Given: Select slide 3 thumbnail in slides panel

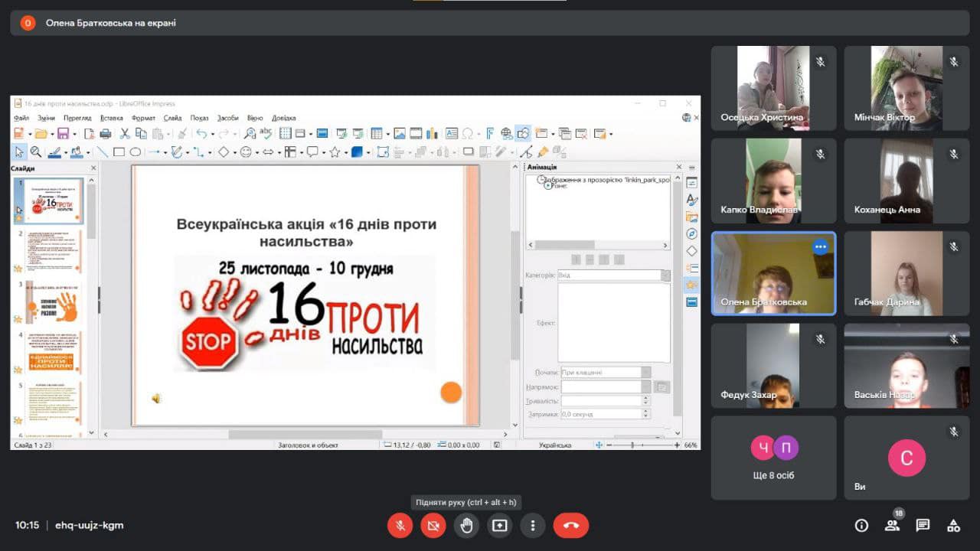Looking at the screenshot, I should coord(53,302).
